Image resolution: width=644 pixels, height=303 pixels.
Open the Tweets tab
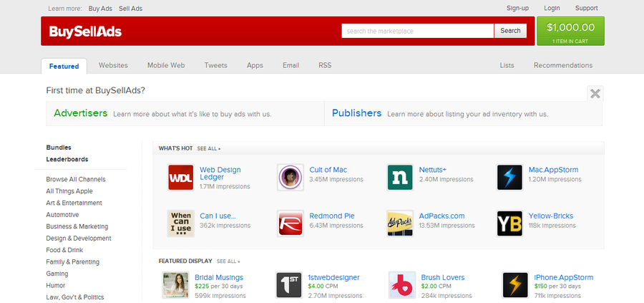215,65
